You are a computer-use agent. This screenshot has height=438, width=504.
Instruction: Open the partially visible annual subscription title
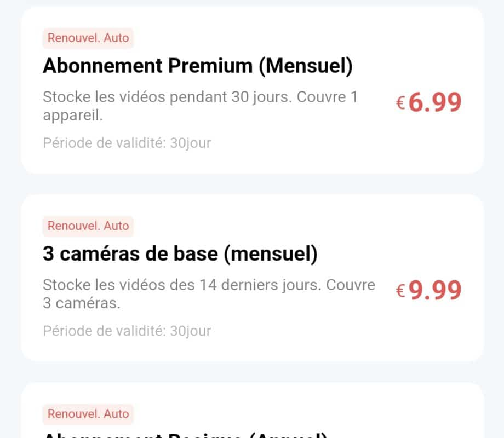point(185,435)
